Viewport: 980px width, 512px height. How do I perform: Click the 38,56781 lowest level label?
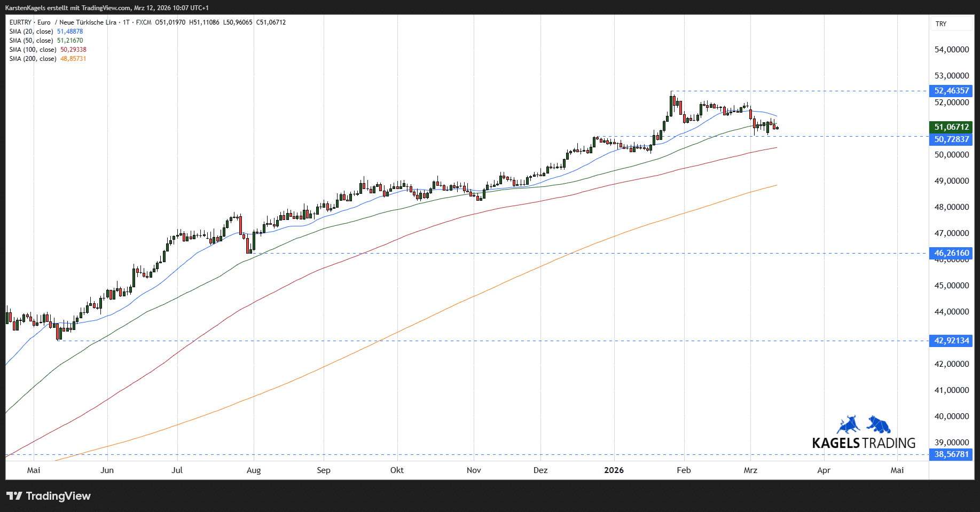pos(951,454)
